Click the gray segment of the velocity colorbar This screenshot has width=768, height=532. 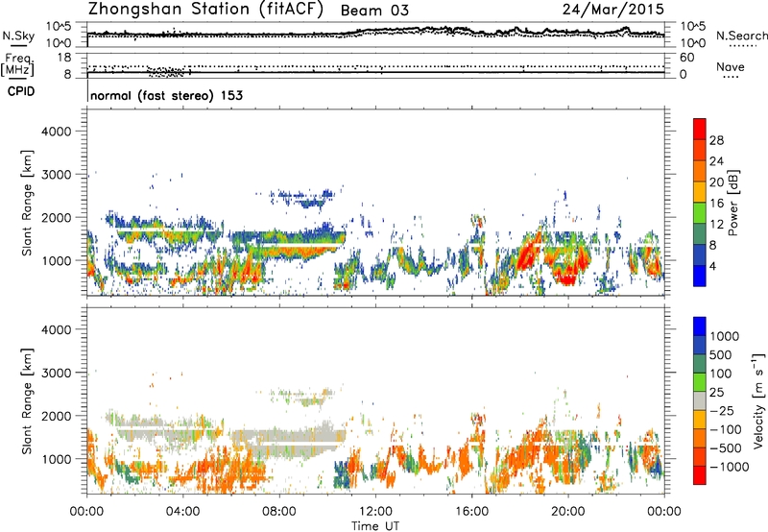(x=700, y=400)
